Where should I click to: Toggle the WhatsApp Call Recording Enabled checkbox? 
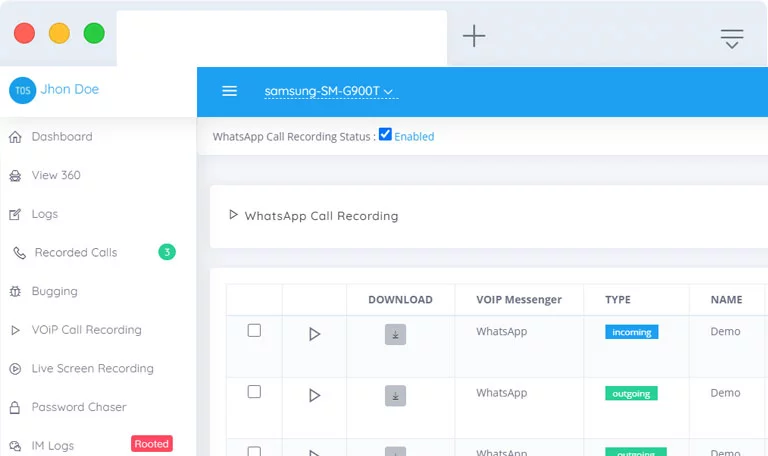click(385, 134)
